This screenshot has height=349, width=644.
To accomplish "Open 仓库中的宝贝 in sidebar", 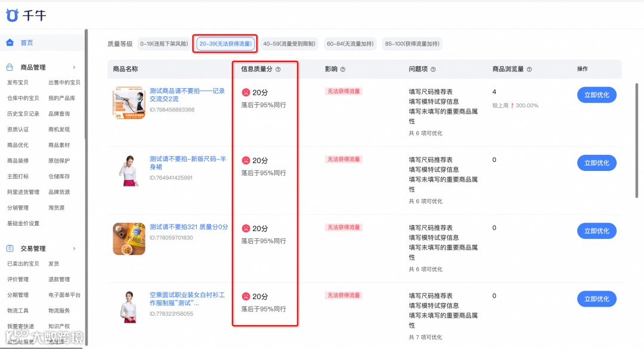I will pos(23,98).
